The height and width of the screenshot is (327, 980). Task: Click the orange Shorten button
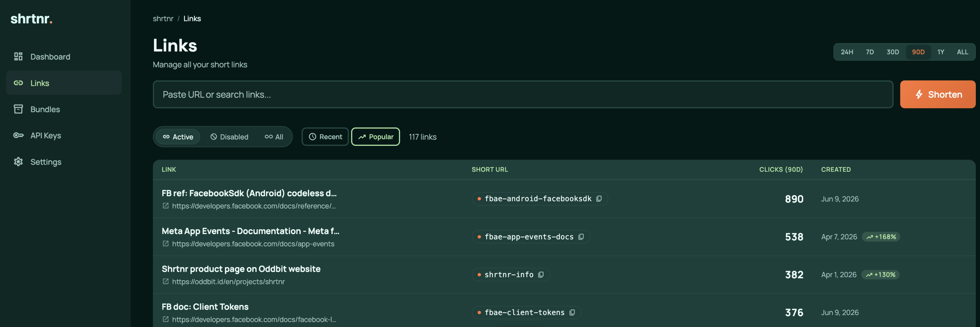tap(938, 95)
